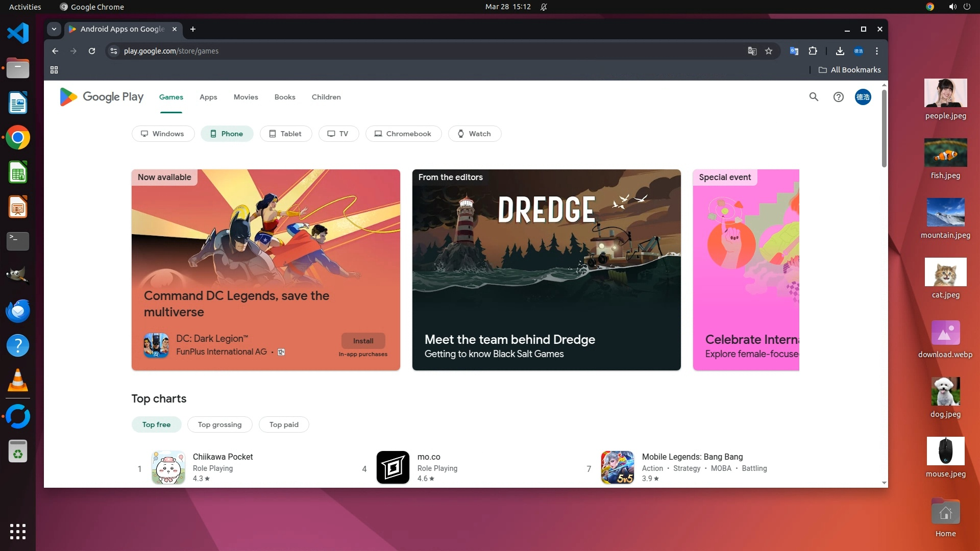Open the All Bookmarks folder

click(x=850, y=70)
